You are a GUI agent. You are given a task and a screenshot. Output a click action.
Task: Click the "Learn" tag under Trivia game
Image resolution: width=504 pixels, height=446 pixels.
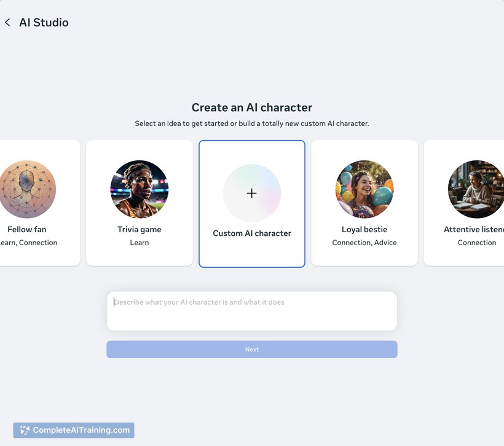pyautogui.click(x=140, y=243)
